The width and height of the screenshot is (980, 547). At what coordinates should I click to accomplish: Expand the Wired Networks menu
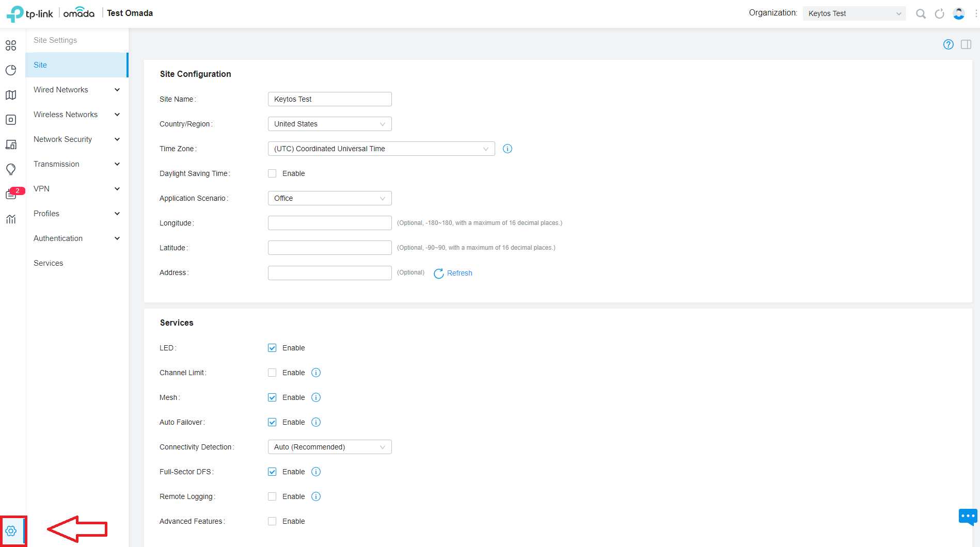pos(77,90)
